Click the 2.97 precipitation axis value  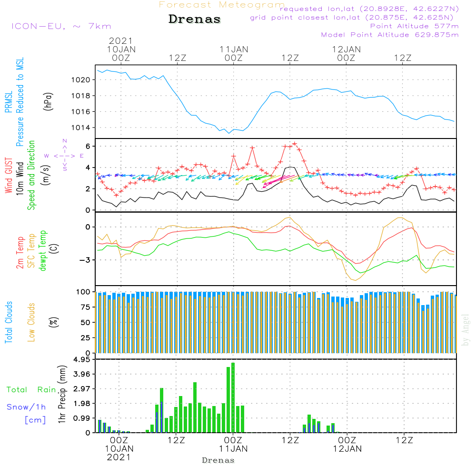(x=82, y=389)
